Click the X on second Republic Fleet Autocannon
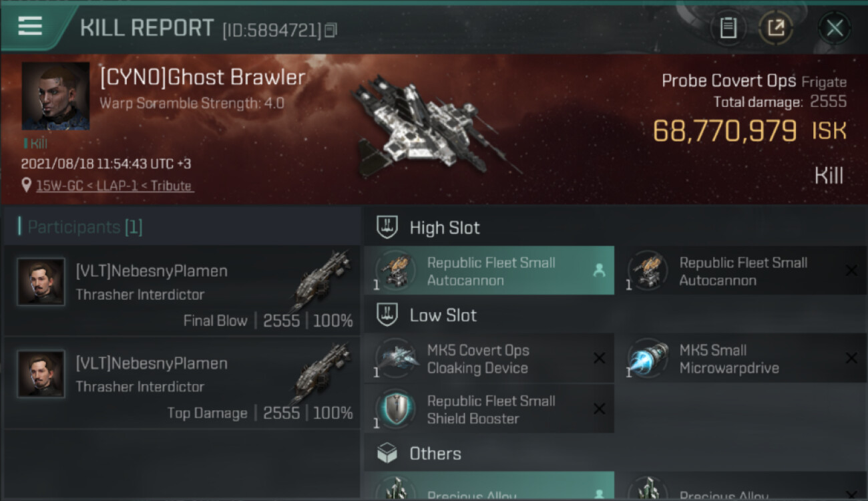 click(x=851, y=271)
